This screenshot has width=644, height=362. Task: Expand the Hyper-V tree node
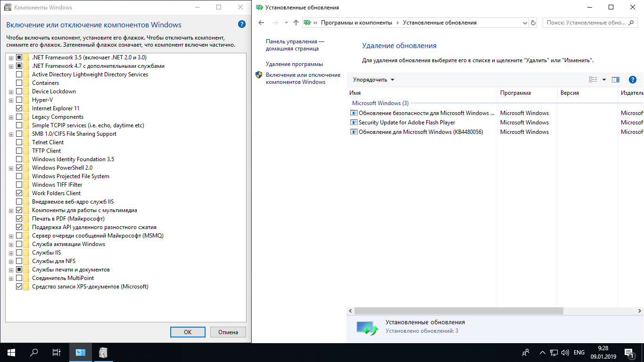coord(11,100)
